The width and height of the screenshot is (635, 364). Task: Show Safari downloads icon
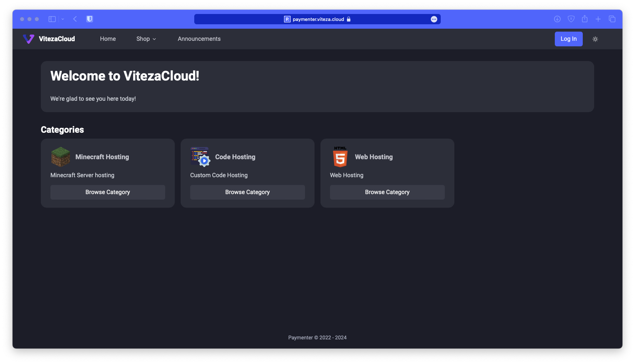(557, 19)
